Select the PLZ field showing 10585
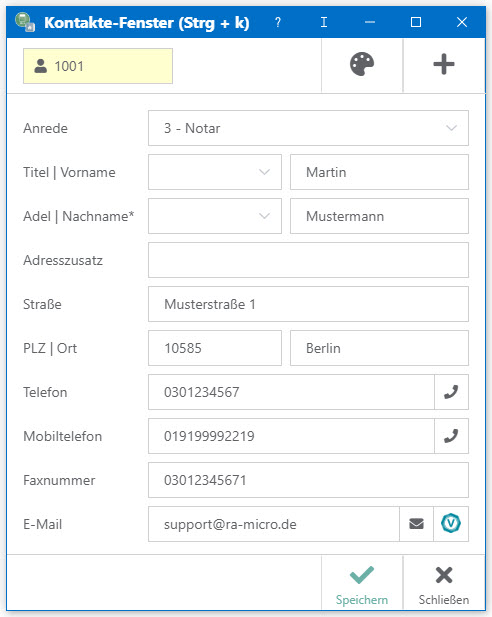This screenshot has width=492, height=617. (215, 348)
